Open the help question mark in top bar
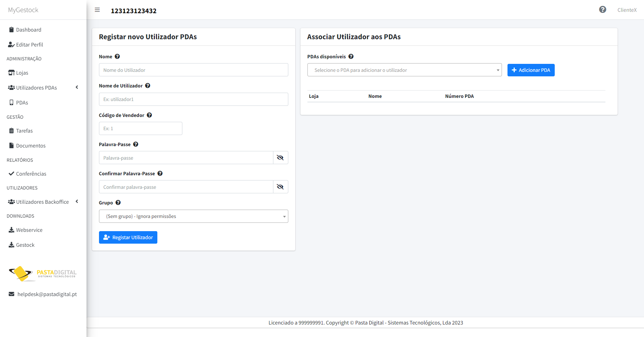The width and height of the screenshot is (644, 337). click(603, 10)
